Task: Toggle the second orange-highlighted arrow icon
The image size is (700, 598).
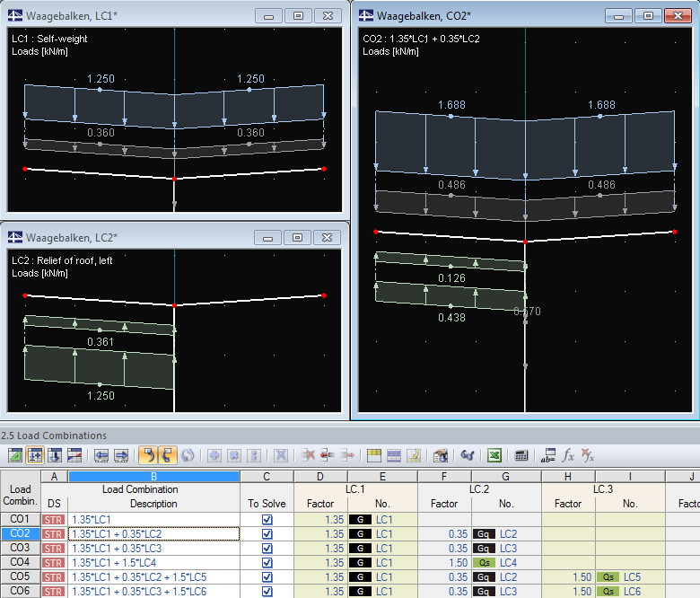Action: click(168, 455)
